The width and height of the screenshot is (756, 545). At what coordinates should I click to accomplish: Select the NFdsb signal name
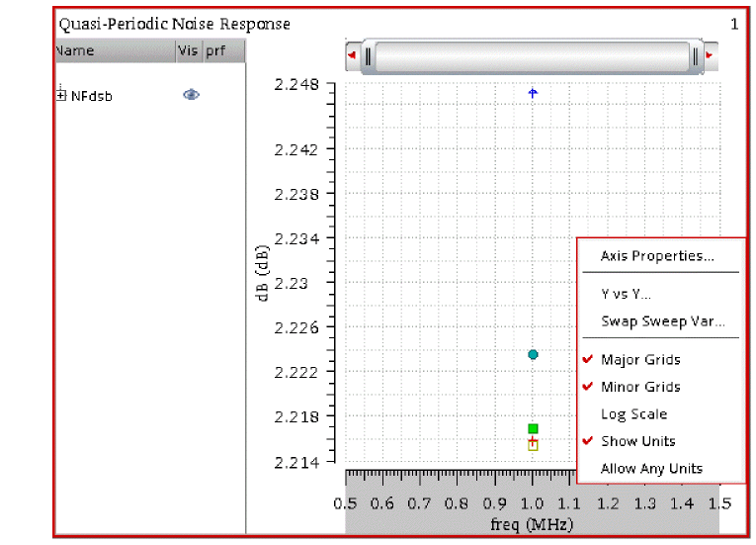pyautogui.click(x=92, y=96)
